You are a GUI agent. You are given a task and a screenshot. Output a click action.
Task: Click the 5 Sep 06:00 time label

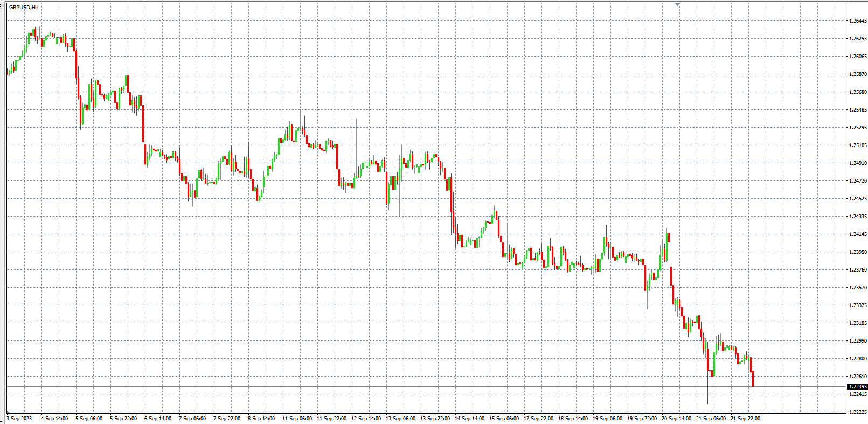point(89,419)
